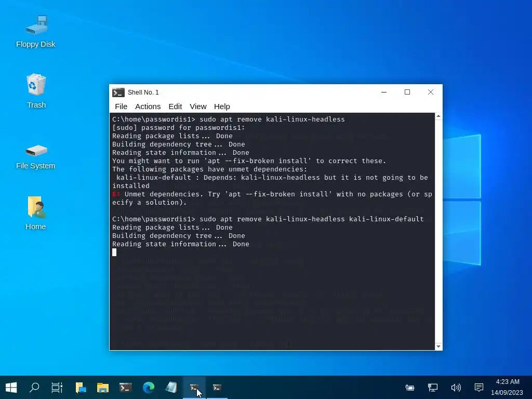Viewport: 532px width, 399px height.
Task: Click the terminal scrollbar up arrow
Action: point(438,116)
